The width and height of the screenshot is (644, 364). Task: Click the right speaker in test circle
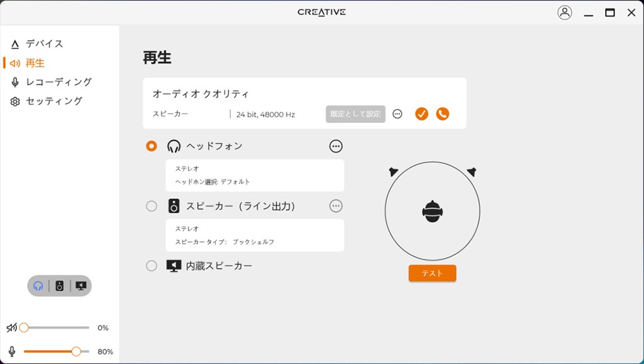coord(472,171)
